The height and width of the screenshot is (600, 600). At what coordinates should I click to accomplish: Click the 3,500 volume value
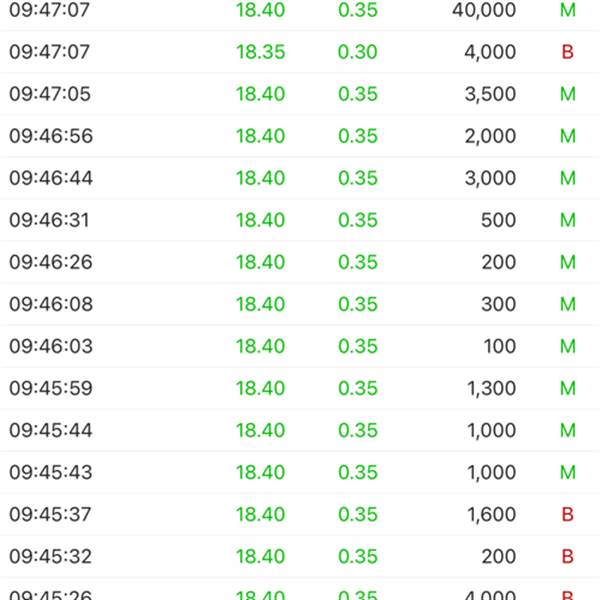[x=490, y=94]
